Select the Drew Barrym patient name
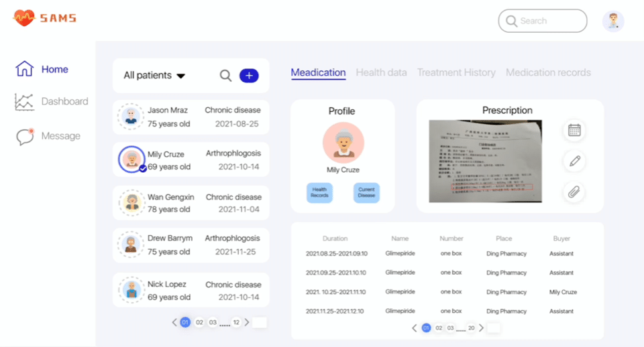644x347 pixels. click(170, 238)
